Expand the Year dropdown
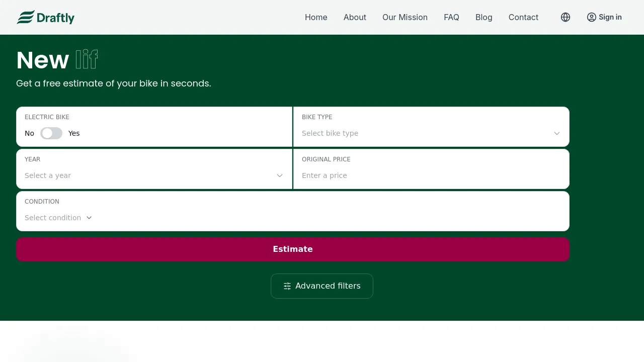This screenshot has height=362, width=644. [x=154, y=175]
